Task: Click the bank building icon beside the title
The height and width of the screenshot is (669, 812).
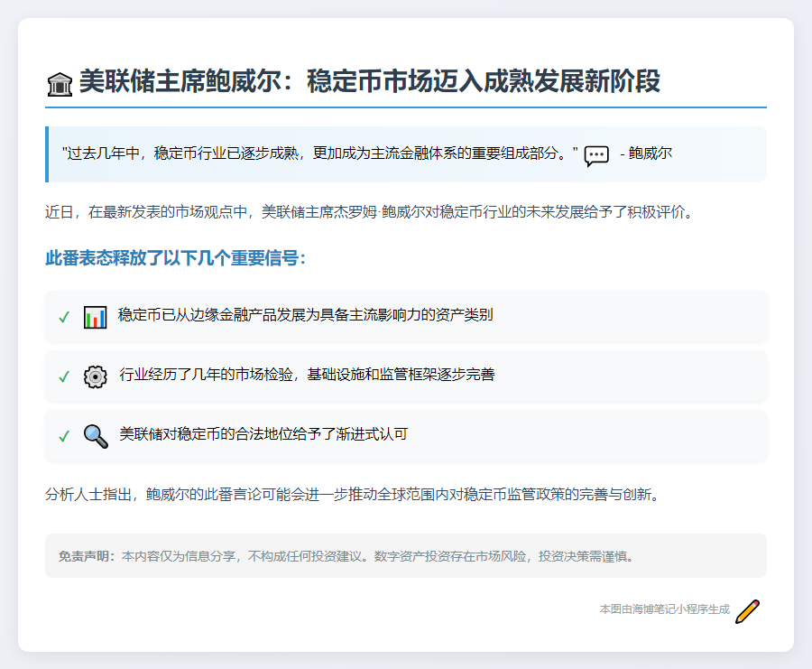Action: pos(60,85)
